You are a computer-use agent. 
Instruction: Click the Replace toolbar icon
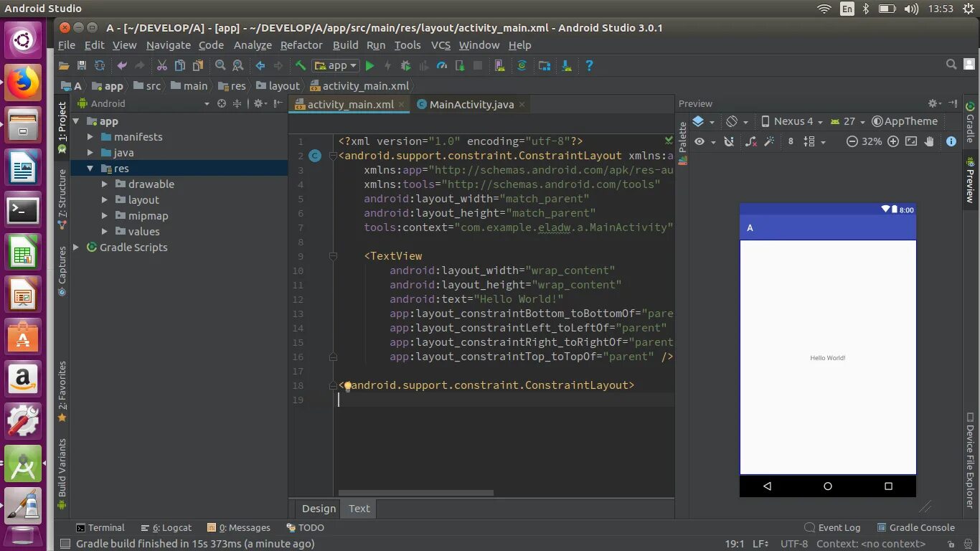(x=238, y=65)
